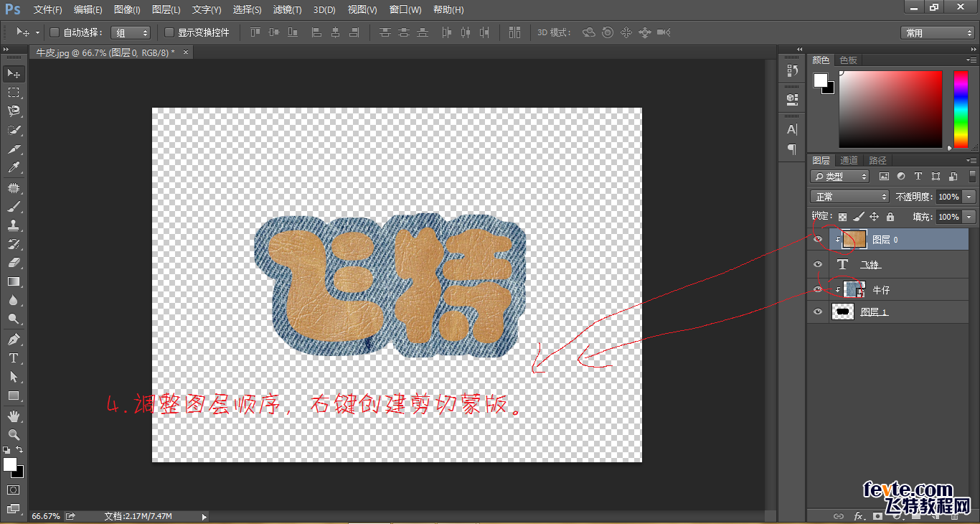Select the Crop tool
Image resolution: width=980 pixels, height=524 pixels.
tap(14, 149)
